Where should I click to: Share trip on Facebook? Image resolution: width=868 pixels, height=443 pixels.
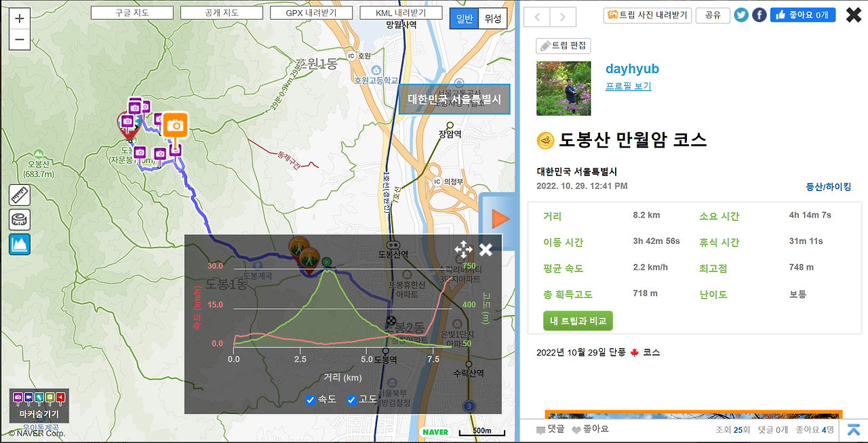coord(759,15)
